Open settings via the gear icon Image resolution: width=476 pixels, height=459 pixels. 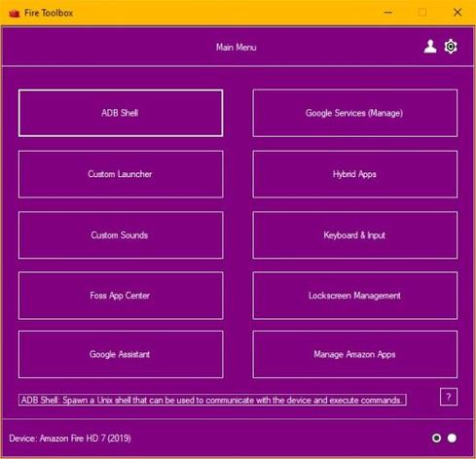pyautogui.click(x=451, y=47)
